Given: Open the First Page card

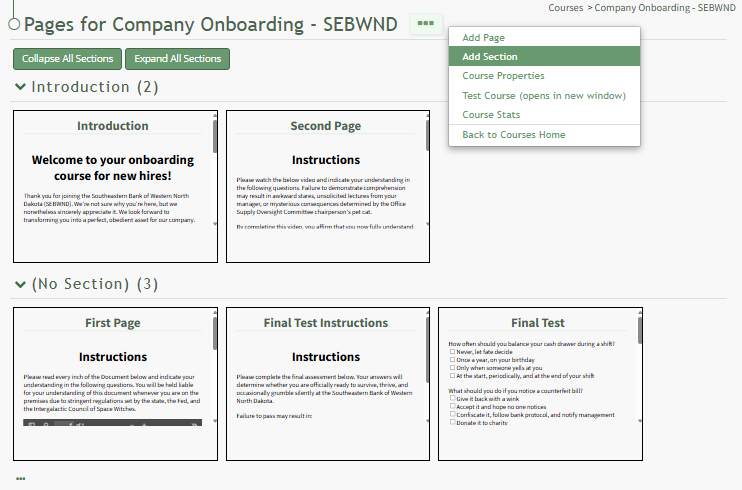Looking at the screenshot, I should (x=115, y=384).
